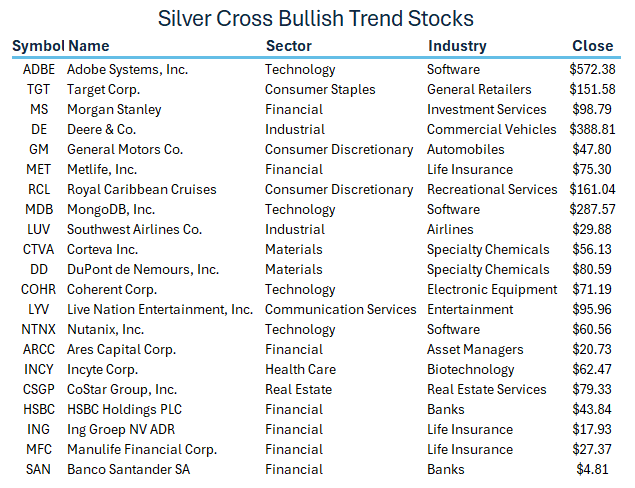Click Deere & Co. close price $388.81
This screenshot has height=488, width=635.
(x=592, y=130)
